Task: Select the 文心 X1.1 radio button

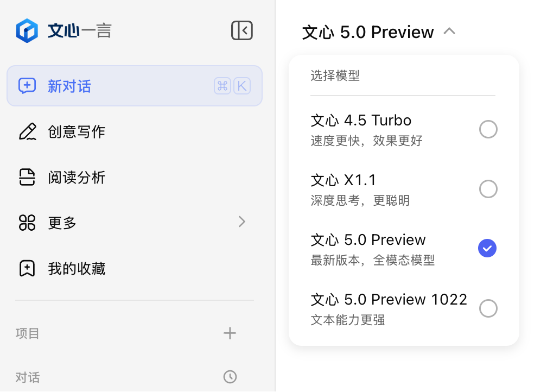Action: tap(488, 189)
